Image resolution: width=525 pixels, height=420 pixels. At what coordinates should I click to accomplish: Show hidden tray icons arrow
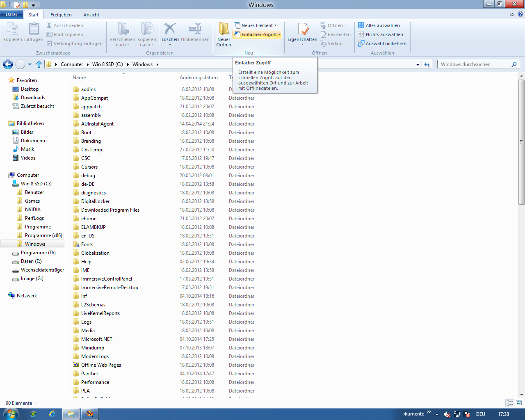437,414
